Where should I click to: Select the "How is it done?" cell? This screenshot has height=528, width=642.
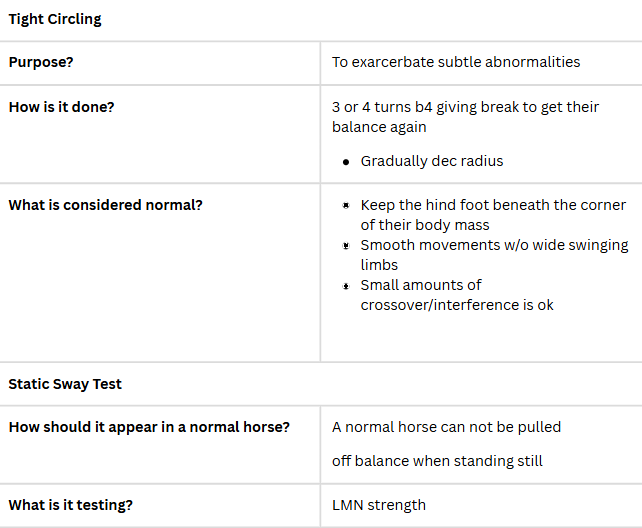click(x=61, y=106)
